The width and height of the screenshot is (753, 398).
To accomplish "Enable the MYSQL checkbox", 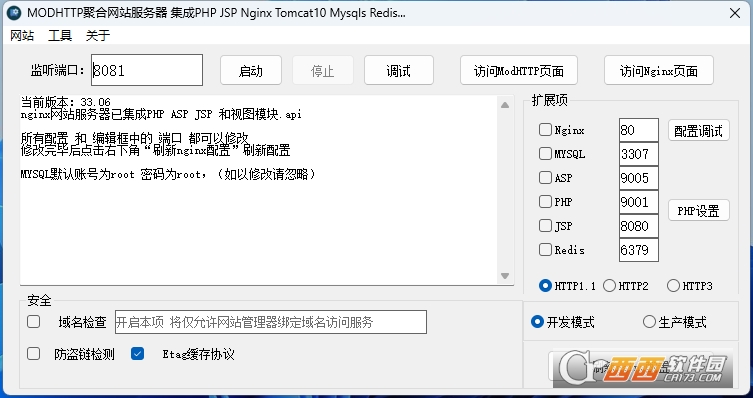I will [x=545, y=154].
